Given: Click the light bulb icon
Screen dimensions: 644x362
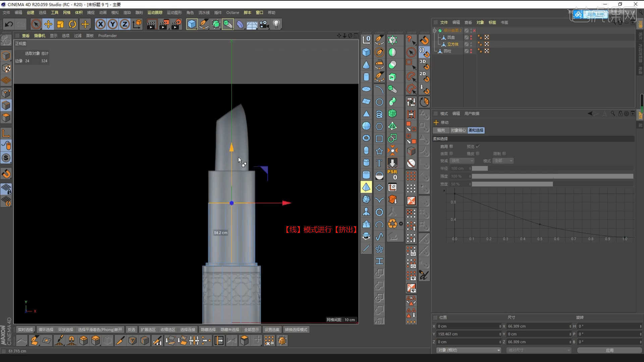Looking at the screenshot, I should (276, 24).
